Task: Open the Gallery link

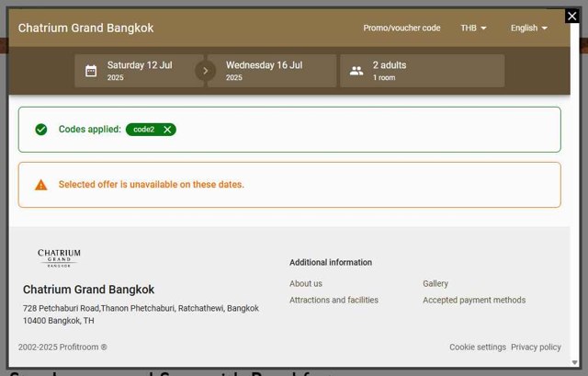Action: 435,284
